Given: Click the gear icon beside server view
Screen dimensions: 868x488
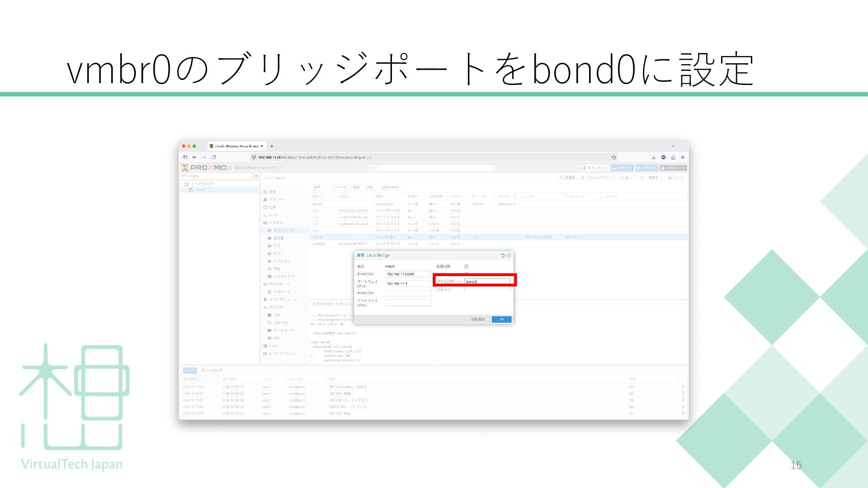Looking at the screenshot, I should pyautogui.click(x=256, y=177).
